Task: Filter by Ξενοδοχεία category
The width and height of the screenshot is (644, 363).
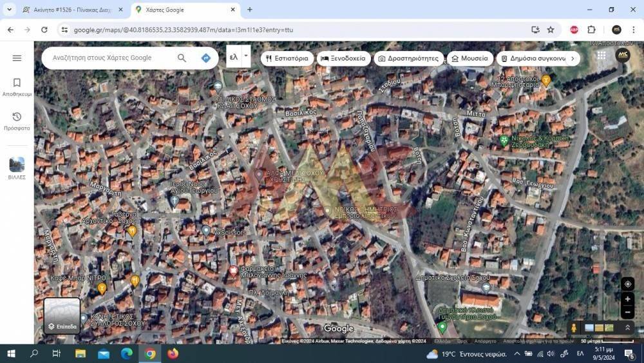Action: (343, 58)
